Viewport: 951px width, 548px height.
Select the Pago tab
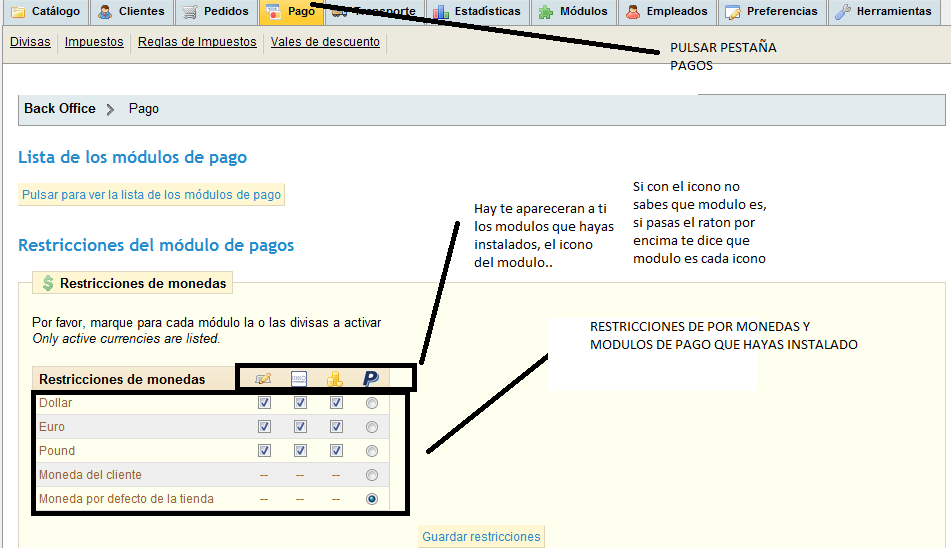[x=292, y=11]
